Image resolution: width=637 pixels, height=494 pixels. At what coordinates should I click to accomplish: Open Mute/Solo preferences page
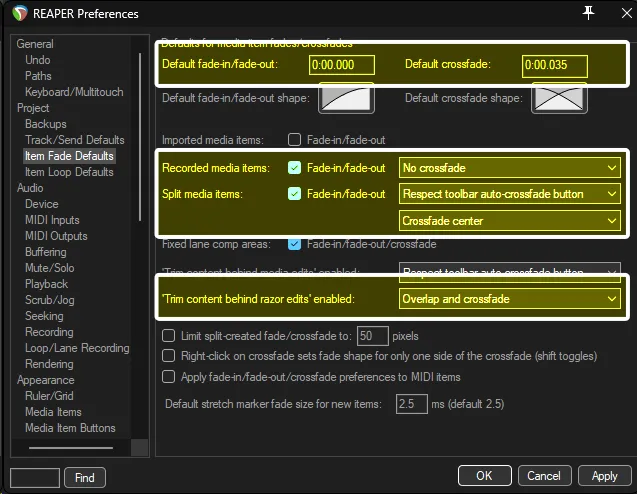click(x=50, y=268)
